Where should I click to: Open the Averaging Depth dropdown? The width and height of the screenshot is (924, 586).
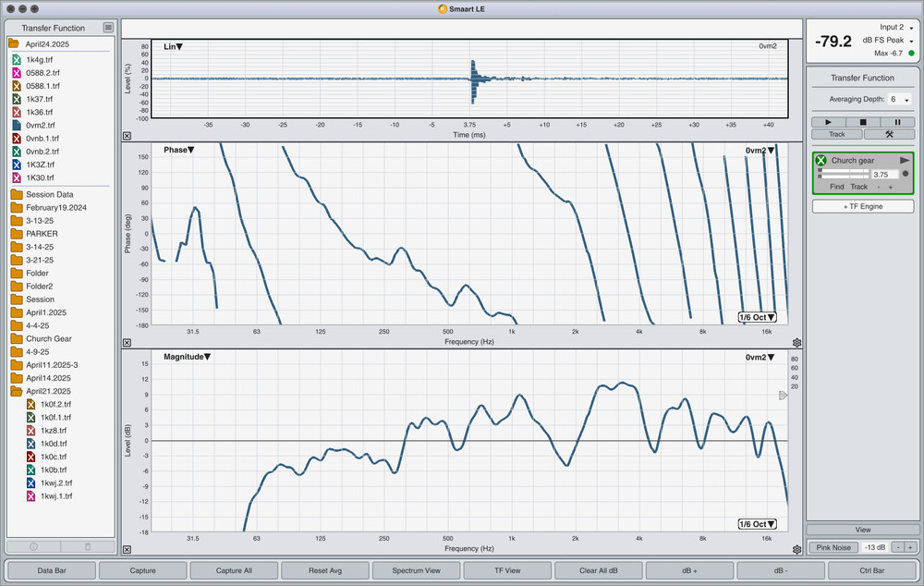click(x=900, y=99)
